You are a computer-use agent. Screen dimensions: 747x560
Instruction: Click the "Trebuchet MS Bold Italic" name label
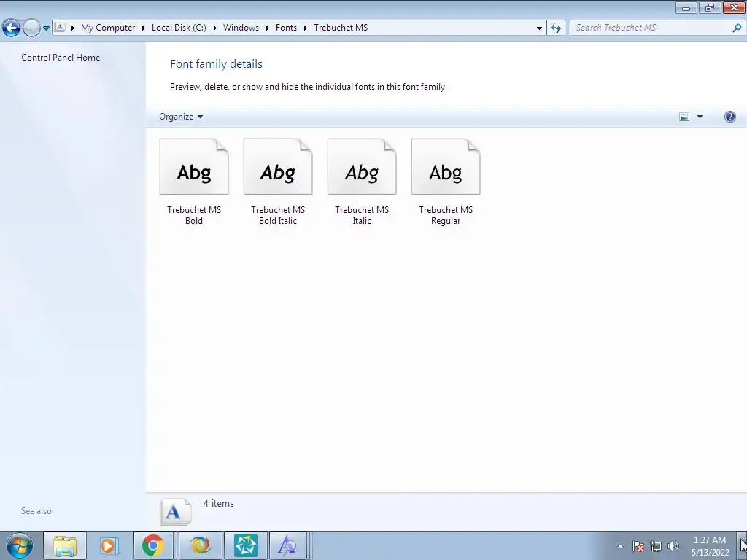point(278,215)
